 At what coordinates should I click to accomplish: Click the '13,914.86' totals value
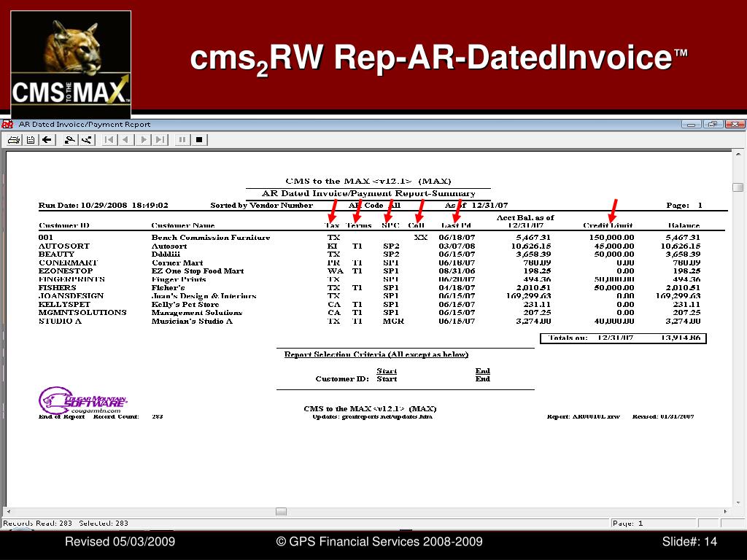pos(681,338)
